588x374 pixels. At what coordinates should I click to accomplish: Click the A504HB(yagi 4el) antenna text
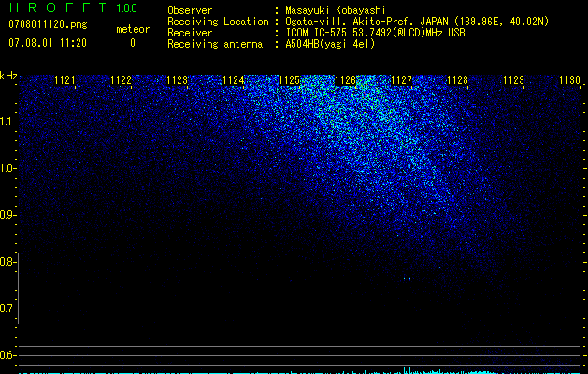coord(330,44)
